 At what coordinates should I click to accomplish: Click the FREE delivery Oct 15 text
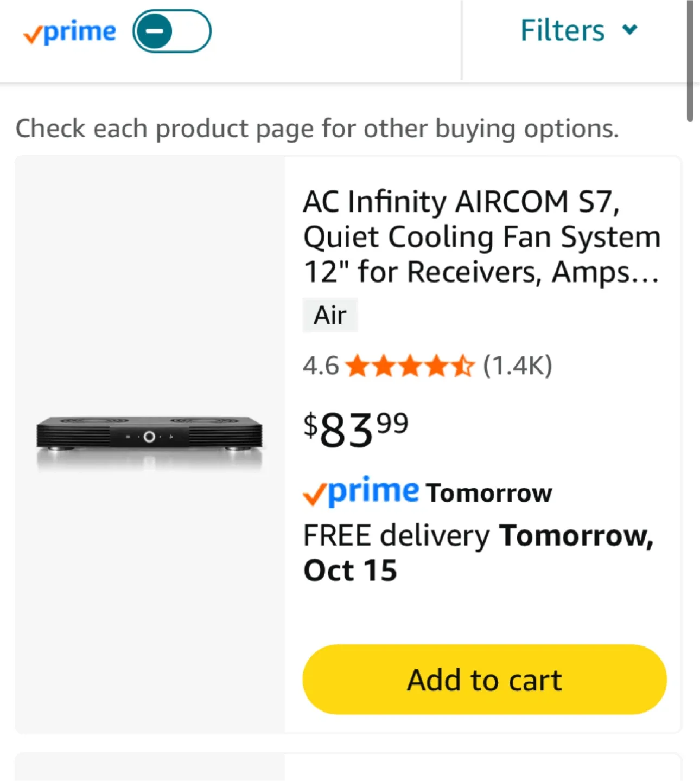click(478, 552)
